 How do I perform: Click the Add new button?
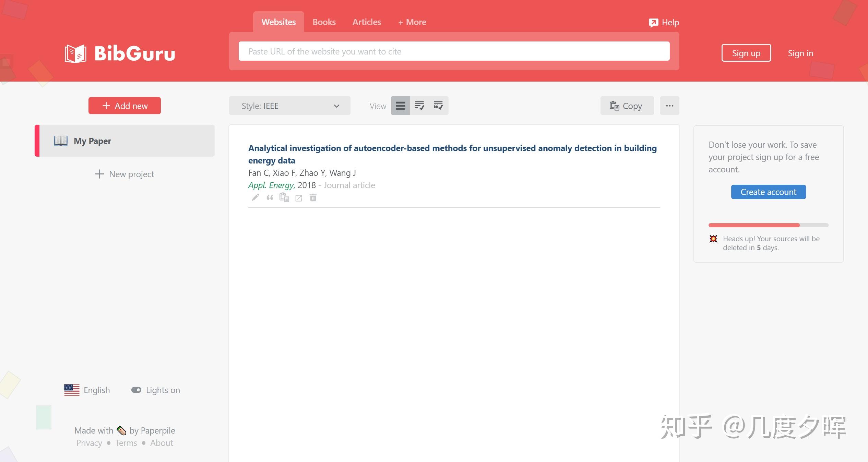(124, 106)
